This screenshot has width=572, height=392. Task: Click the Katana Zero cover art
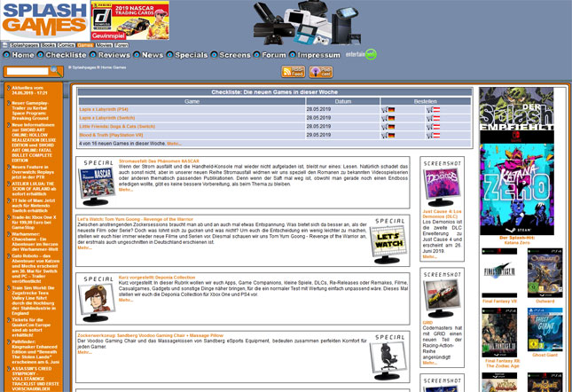[516, 183]
